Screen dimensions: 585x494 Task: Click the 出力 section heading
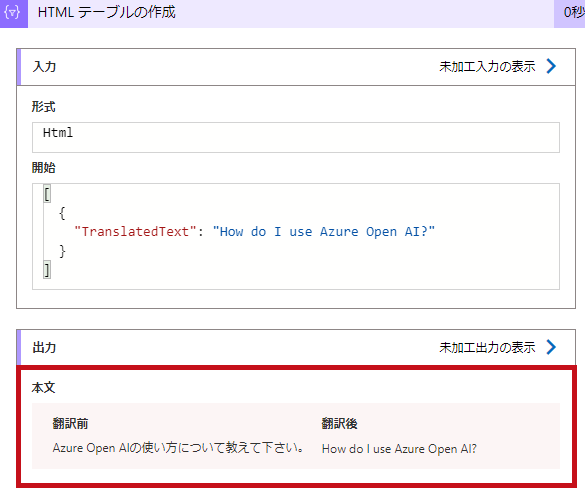44,348
